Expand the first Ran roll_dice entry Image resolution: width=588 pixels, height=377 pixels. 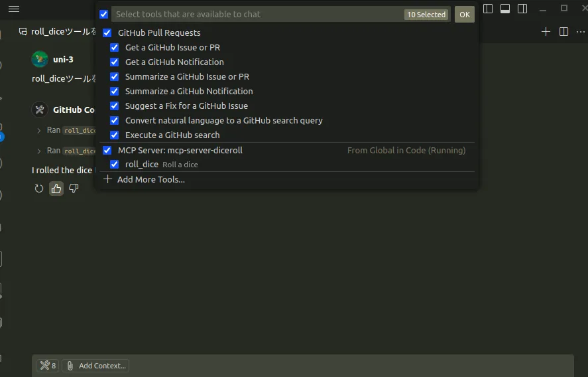[x=39, y=130]
